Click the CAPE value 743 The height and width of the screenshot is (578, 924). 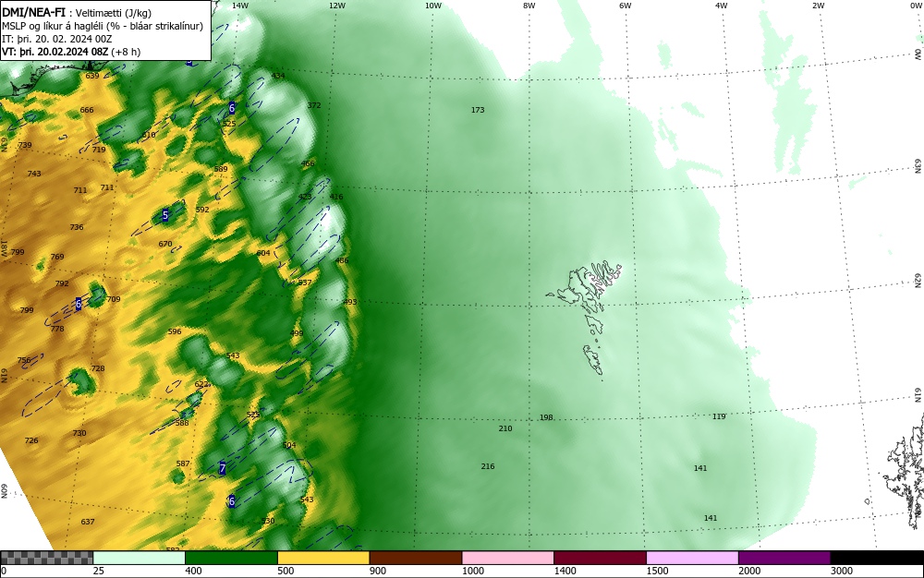click(34, 174)
